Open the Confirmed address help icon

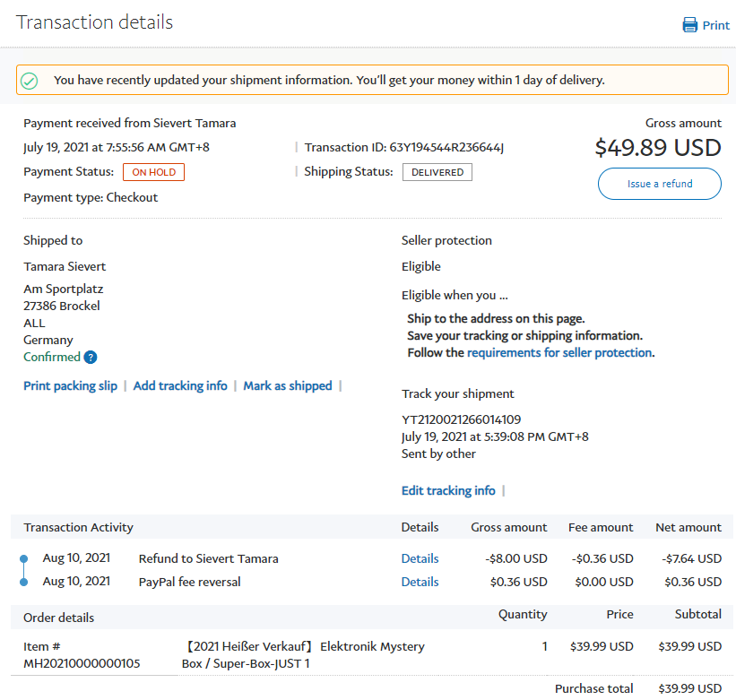click(90, 358)
